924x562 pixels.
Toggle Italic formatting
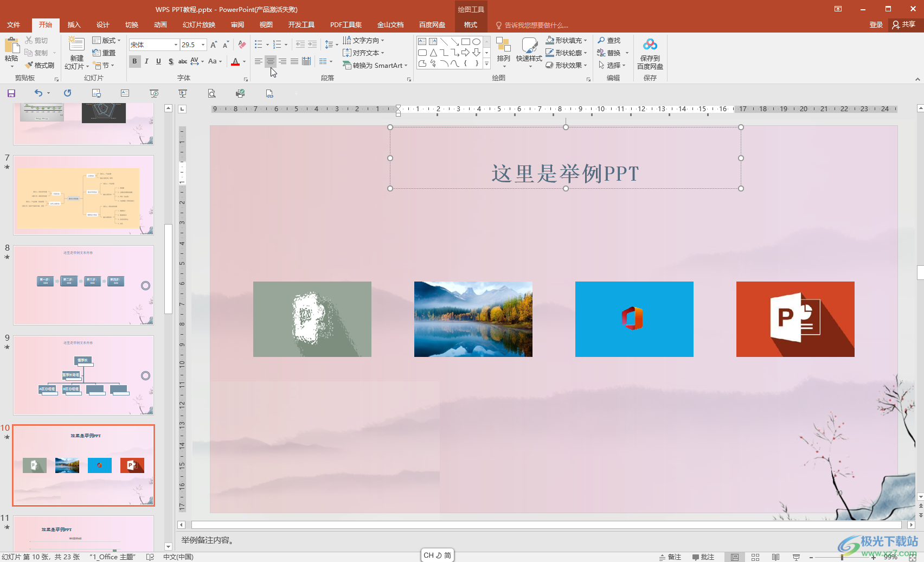click(x=146, y=61)
